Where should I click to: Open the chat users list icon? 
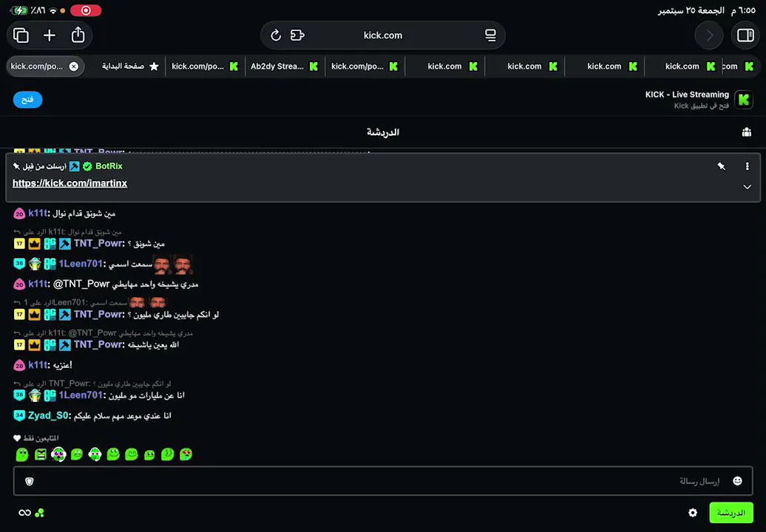point(747,132)
